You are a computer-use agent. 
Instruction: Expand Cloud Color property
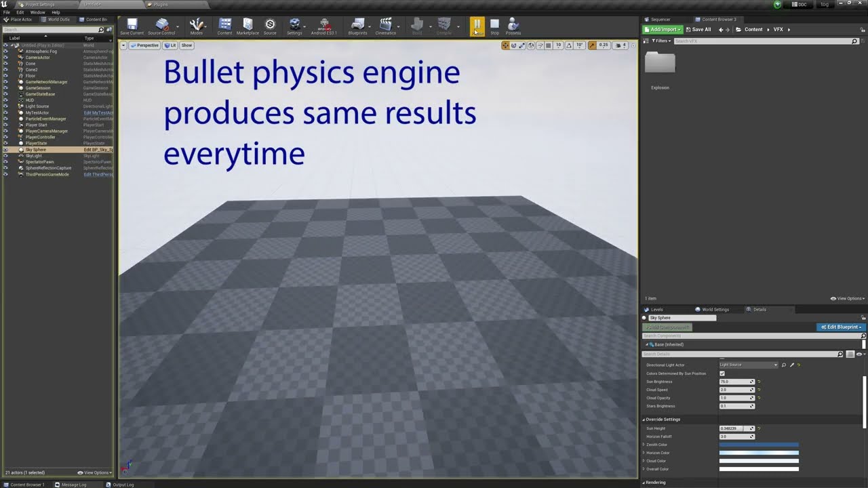tap(644, 461)
